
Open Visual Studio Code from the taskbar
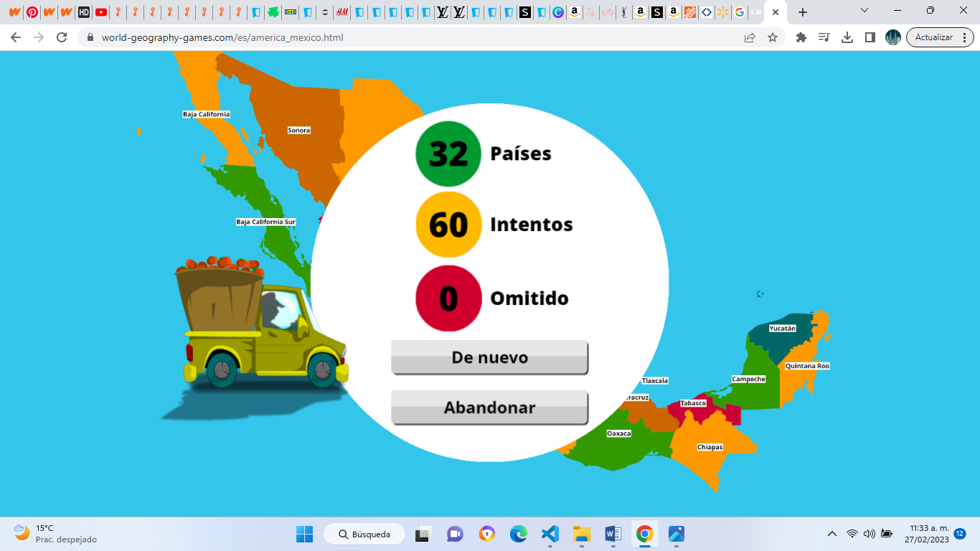click(x=550, y=534)
